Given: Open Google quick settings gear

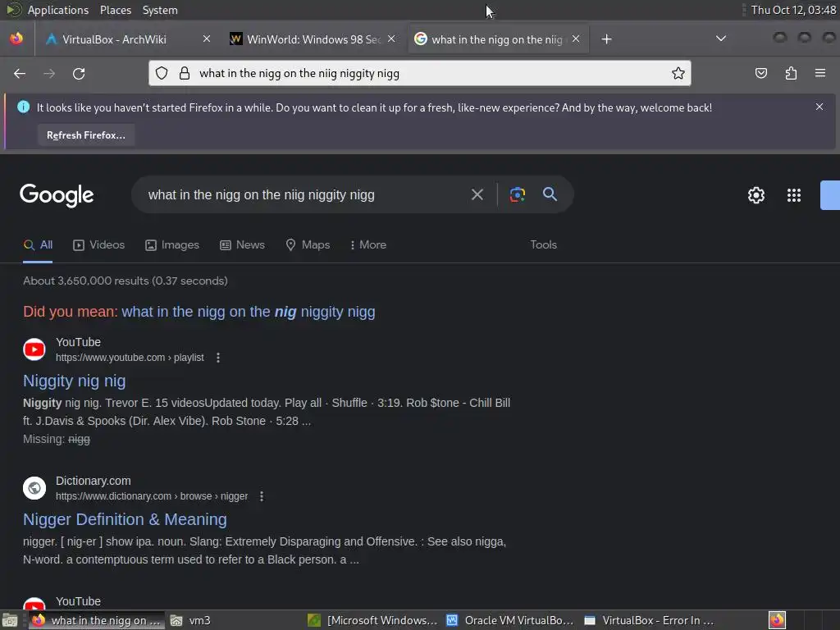Looking at the screenshot, I should [x=756, y=195].
